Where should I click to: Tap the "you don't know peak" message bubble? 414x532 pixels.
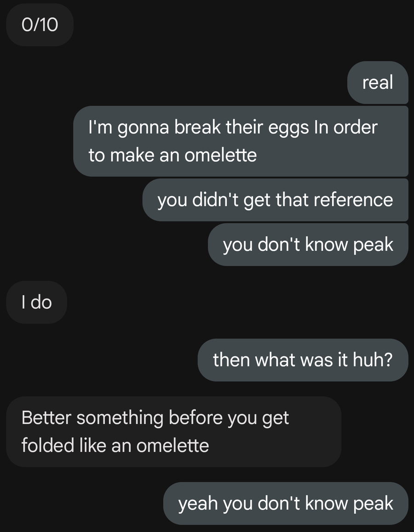[308, 245]
